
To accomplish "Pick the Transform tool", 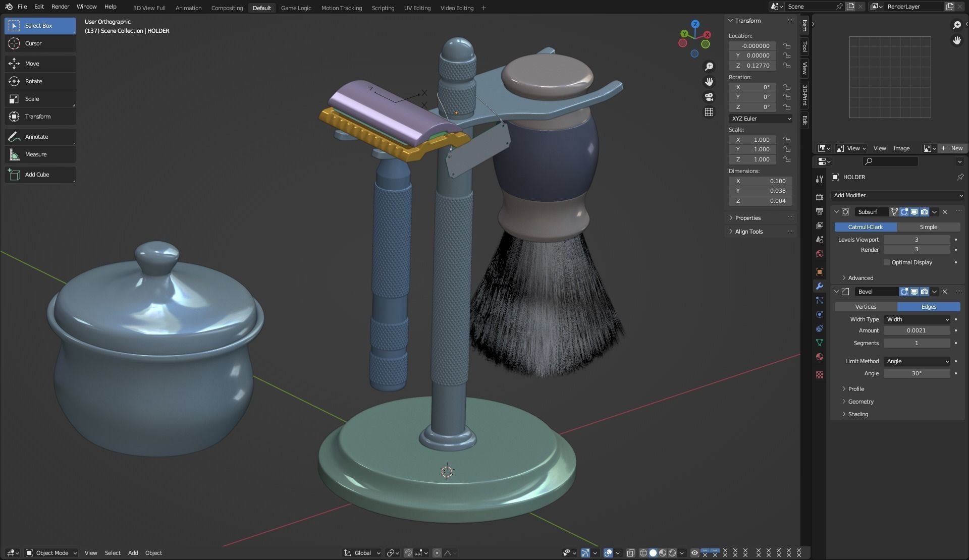I will point(40,117).
